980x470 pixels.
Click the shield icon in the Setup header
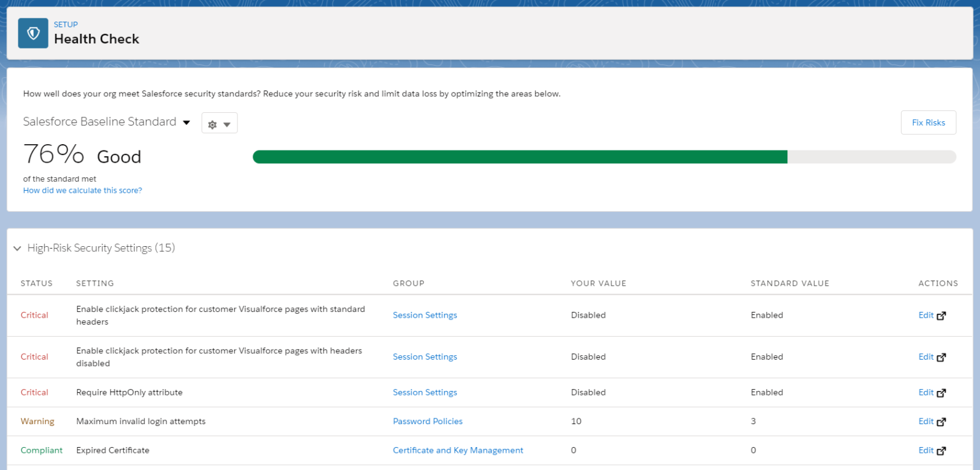coord(33,33)
